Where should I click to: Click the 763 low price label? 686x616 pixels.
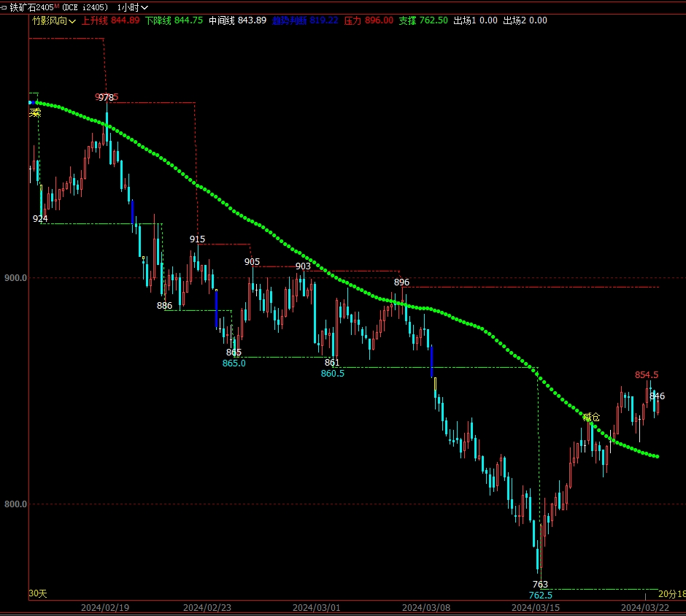540,585
